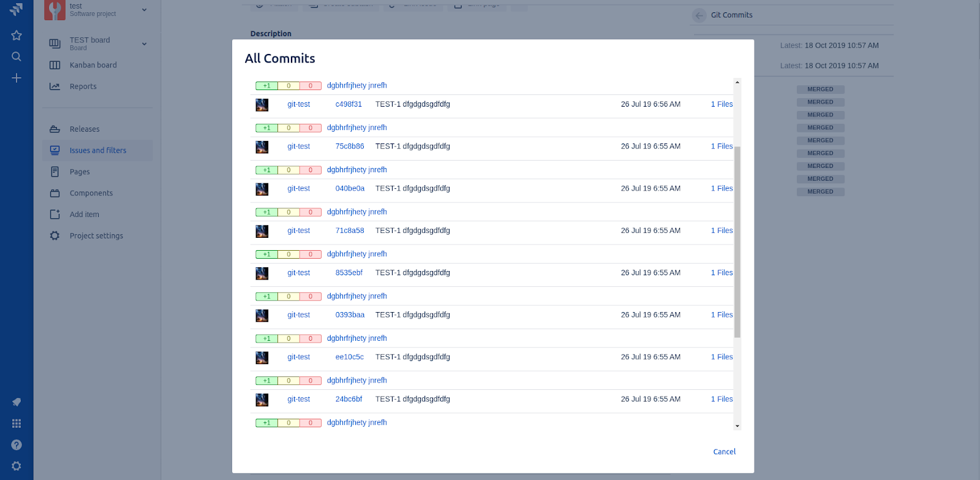The image size is (980, 480).
Task: Open commit hash 75c8b86 link
Action: 350,147
